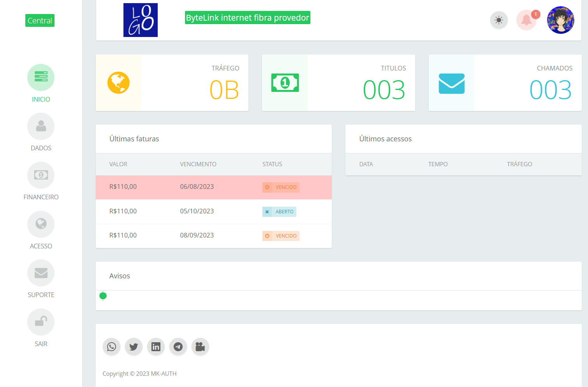This screenshot has width=588, height=387.
Task: Open notifications bell with badge
Action: point(526,20)
